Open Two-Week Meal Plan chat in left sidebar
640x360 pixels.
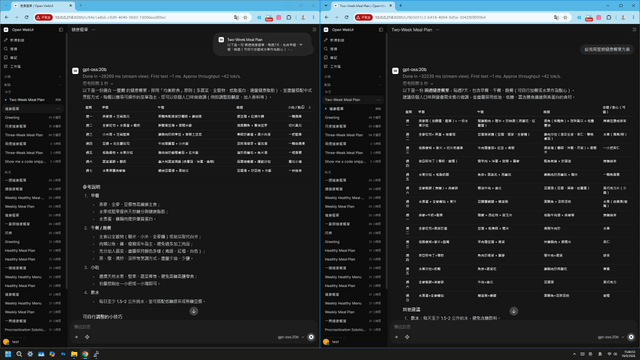(33, 100)
